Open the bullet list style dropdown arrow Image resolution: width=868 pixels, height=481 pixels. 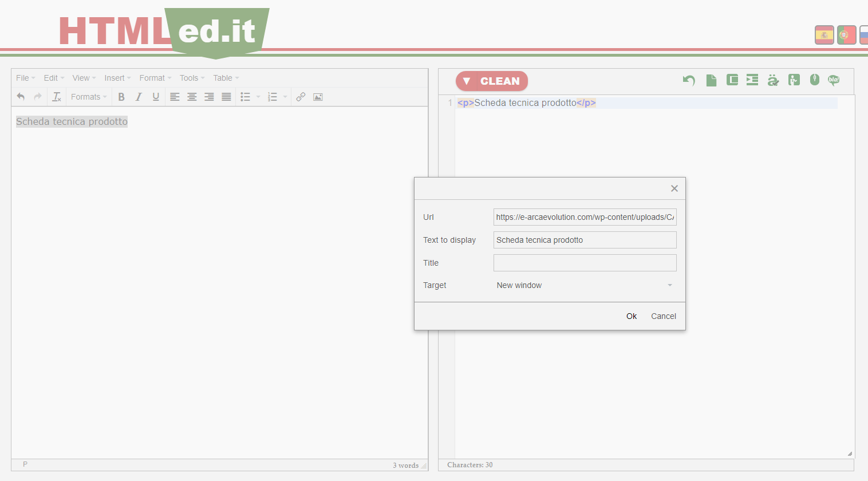point(258,97)
